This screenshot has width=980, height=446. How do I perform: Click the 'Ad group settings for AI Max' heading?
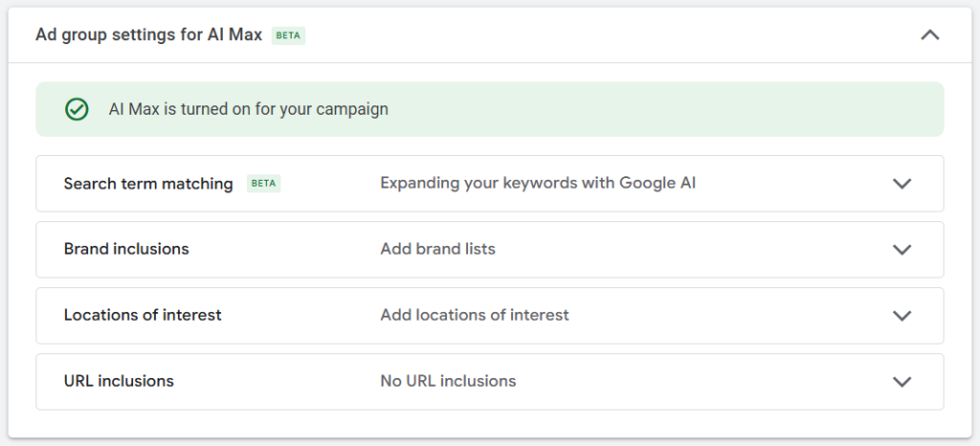(148, 35)
